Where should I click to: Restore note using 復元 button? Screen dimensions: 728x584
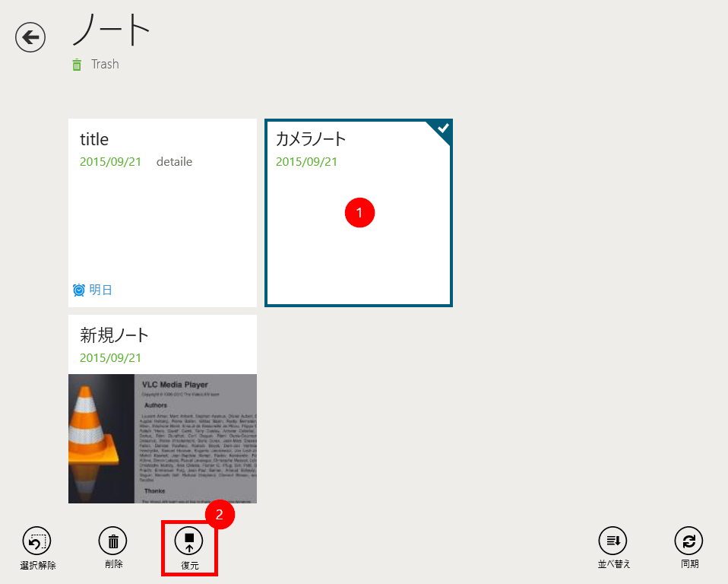point(189,548)
